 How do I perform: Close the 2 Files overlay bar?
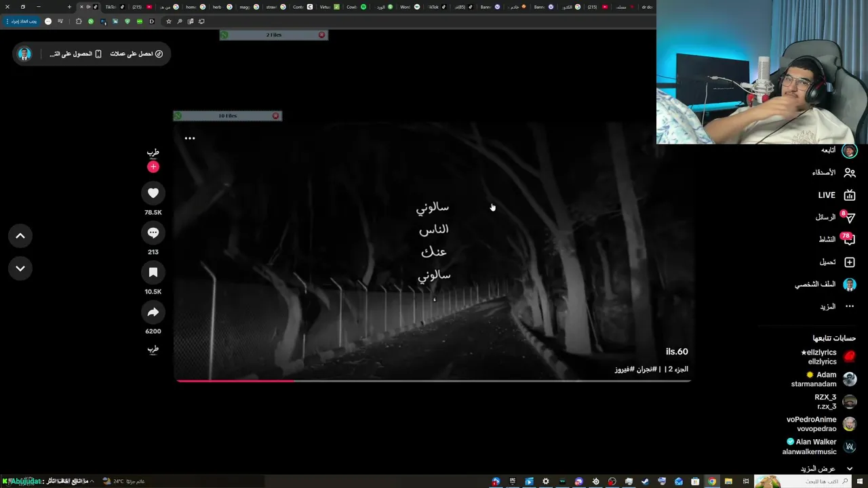click(x=321, y=35)
